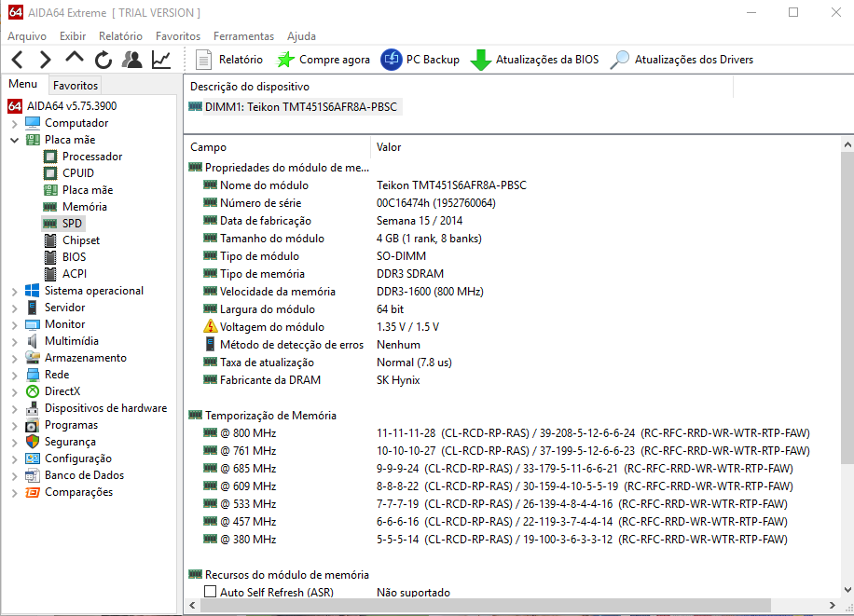Go up one level with the up arrow

74,57
